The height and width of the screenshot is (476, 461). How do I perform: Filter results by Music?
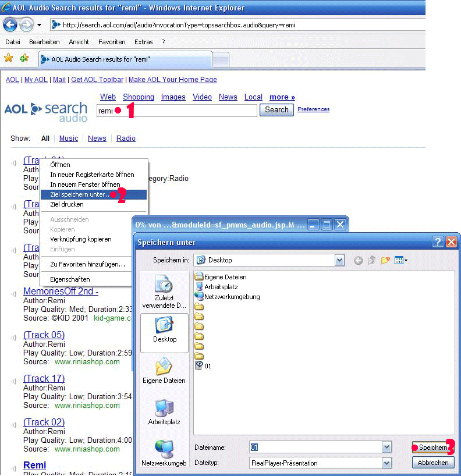pos(69,138)
